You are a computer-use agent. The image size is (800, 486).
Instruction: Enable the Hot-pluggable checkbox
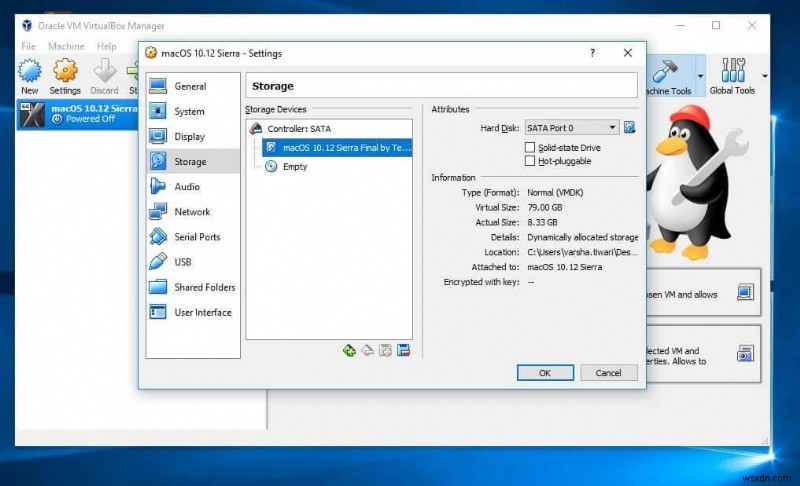click(x=530, y=161)
